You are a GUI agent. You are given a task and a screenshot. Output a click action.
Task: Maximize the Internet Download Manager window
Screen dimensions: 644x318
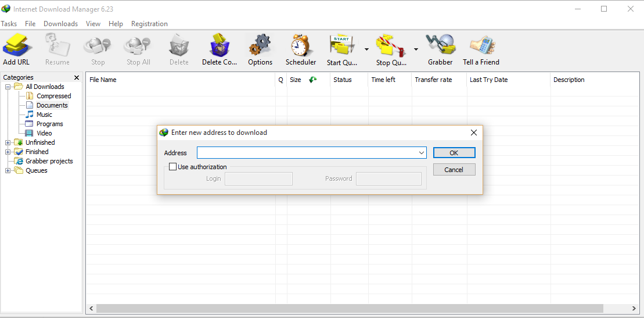pos(604,9)
